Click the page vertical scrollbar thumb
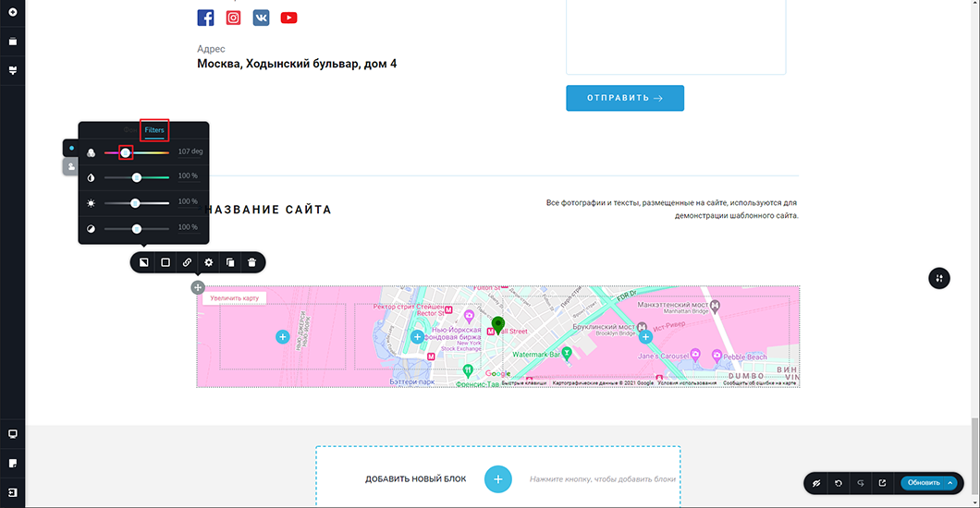This screenshot has height=508, width=980. click(975, 457)
